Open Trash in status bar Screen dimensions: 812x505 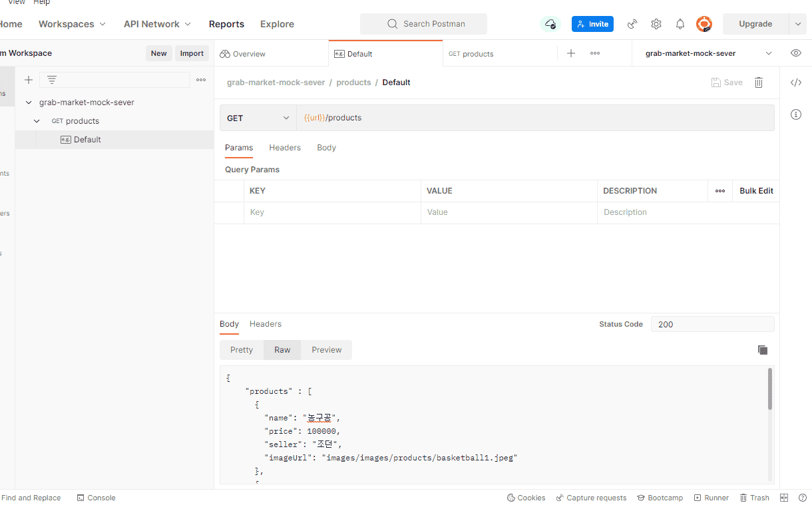pos(754,498)
